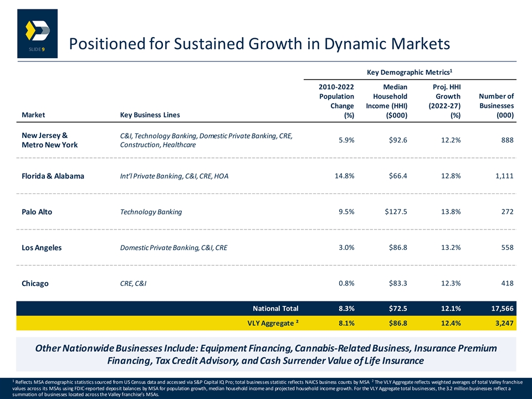532x399 pixels.
Task: Select the Chicago market label
Action: (x=35, y=283)
